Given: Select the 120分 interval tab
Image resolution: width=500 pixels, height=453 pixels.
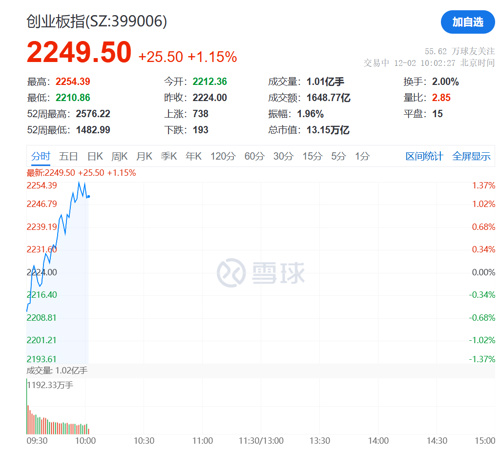Looking at the screenshot, I should tap(223, 156).
